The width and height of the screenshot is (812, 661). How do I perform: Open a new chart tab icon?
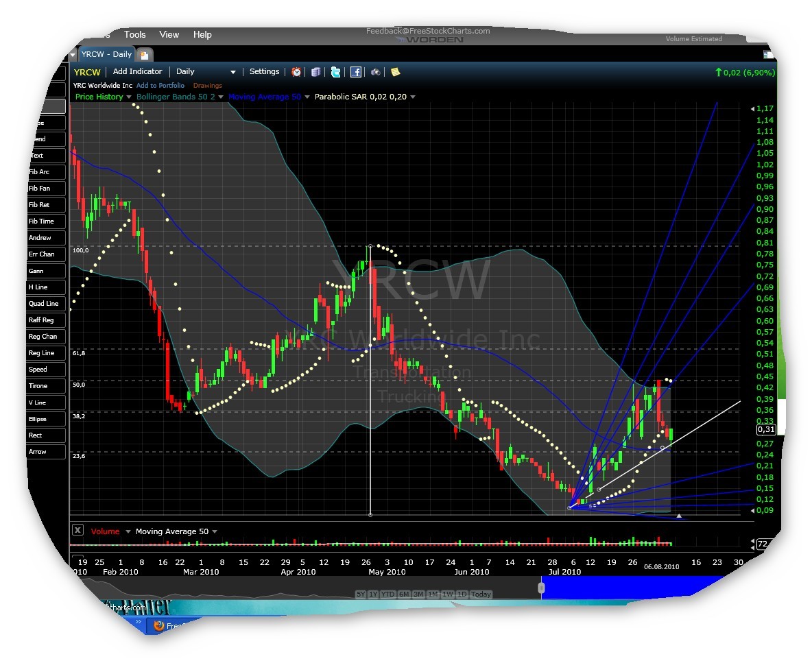(145, 55)
